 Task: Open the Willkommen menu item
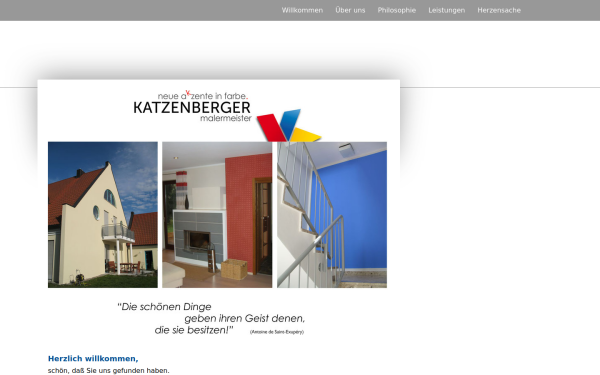[x=302, y=10]
